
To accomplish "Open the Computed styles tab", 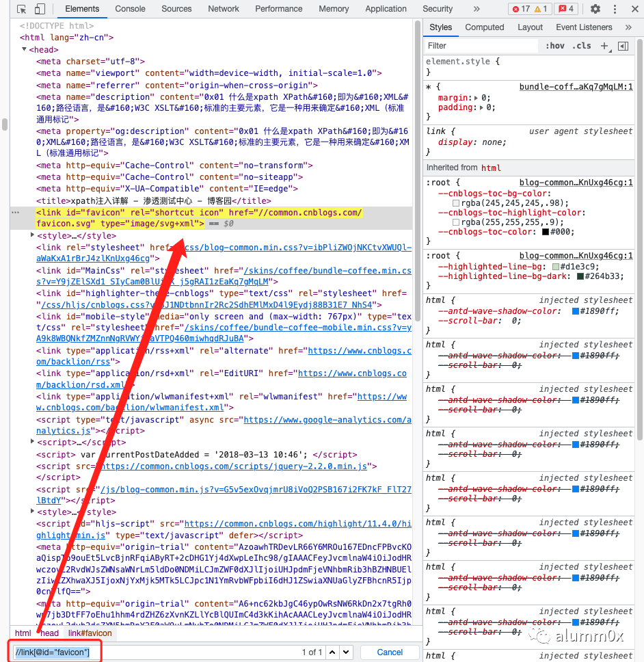I will pos(485,27).
